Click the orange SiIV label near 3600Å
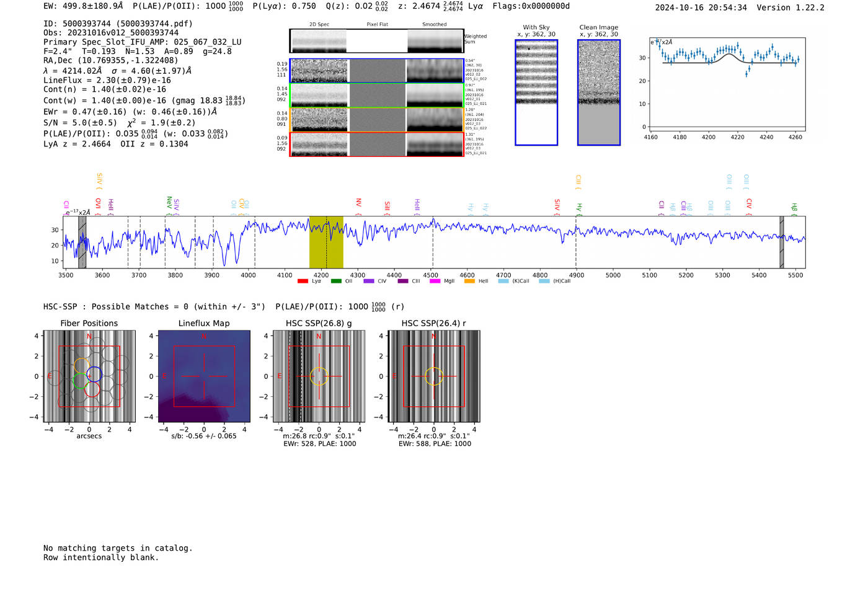868x591 pixels. 99,180
